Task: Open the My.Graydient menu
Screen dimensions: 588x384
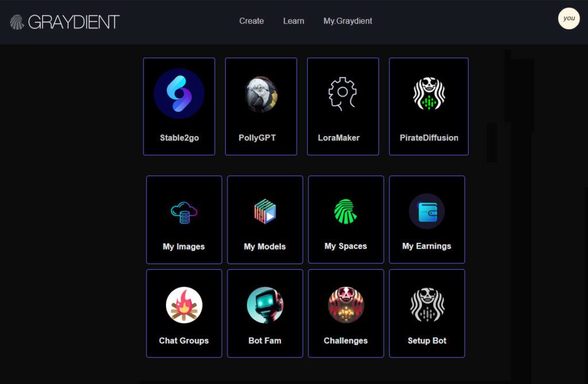Action: click(347, 21)
